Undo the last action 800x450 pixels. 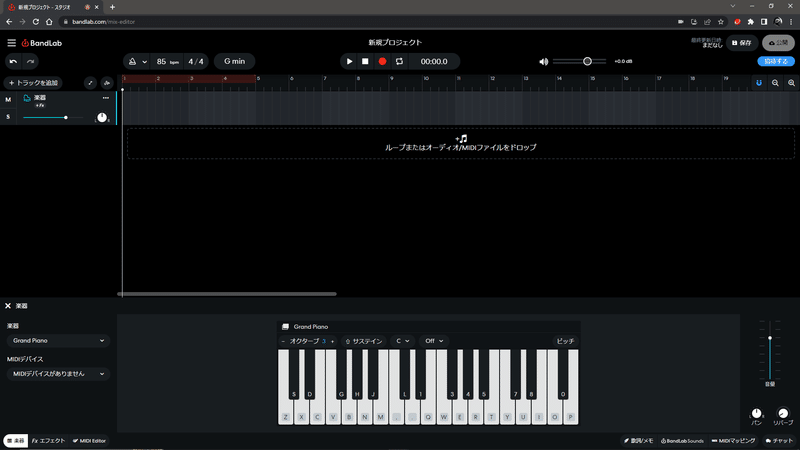coord(13,61)
